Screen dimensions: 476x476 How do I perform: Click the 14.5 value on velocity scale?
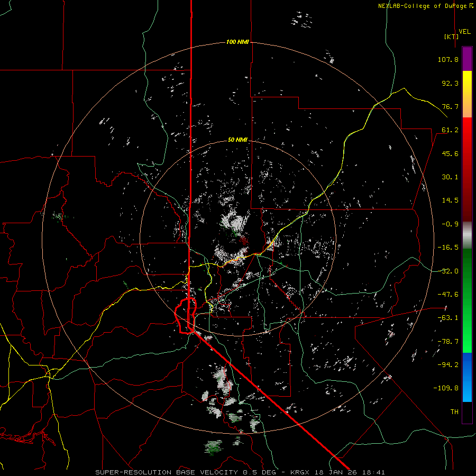point(450,200)
